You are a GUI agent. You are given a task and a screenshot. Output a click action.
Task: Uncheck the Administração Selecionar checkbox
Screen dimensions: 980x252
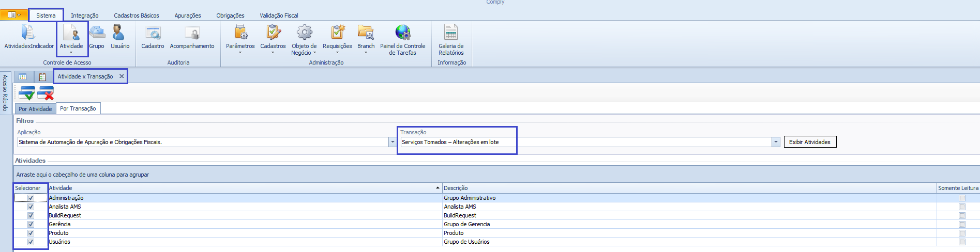coord(31,198)
